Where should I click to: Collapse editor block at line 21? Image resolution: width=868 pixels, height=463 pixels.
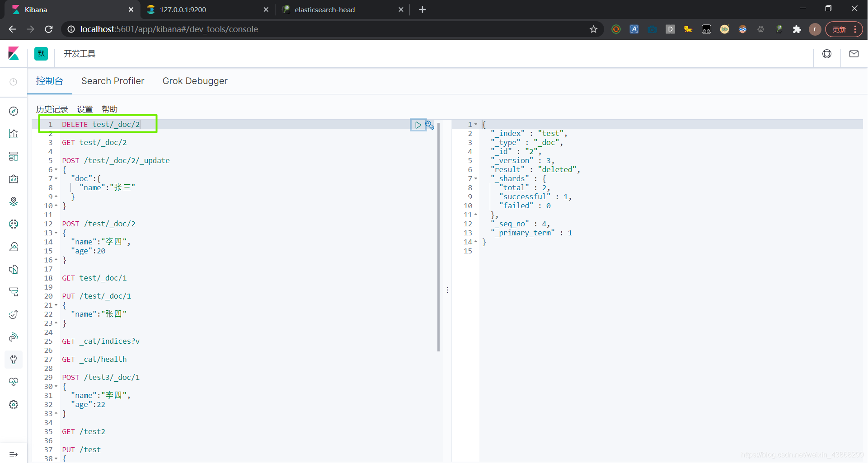pyautogui.click(x=56, y=305)
